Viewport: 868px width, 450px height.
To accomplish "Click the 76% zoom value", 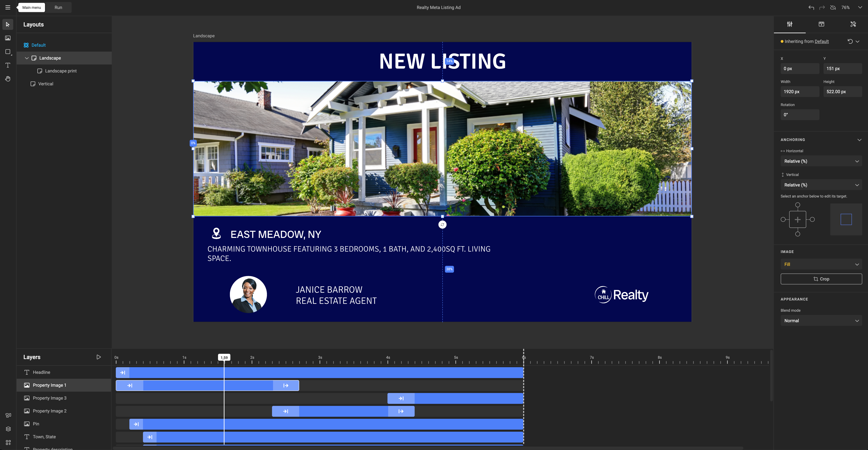I will click(845, 7).
